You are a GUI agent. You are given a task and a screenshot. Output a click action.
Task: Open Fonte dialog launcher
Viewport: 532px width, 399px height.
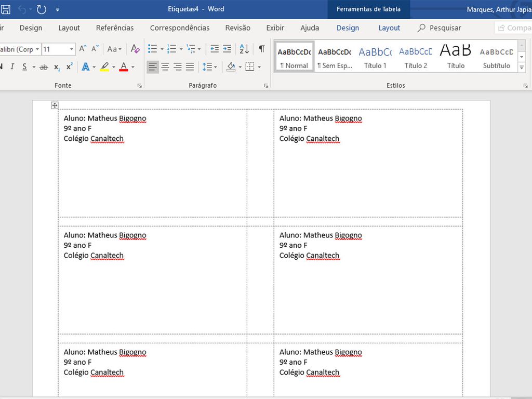point(139,86)
